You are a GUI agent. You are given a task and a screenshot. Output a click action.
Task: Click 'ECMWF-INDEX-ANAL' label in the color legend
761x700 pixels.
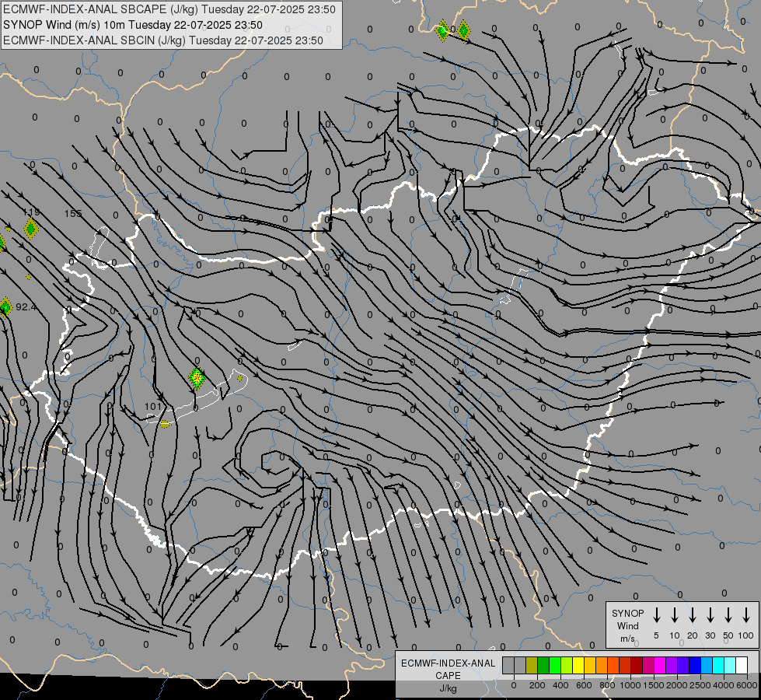[449, 663]
